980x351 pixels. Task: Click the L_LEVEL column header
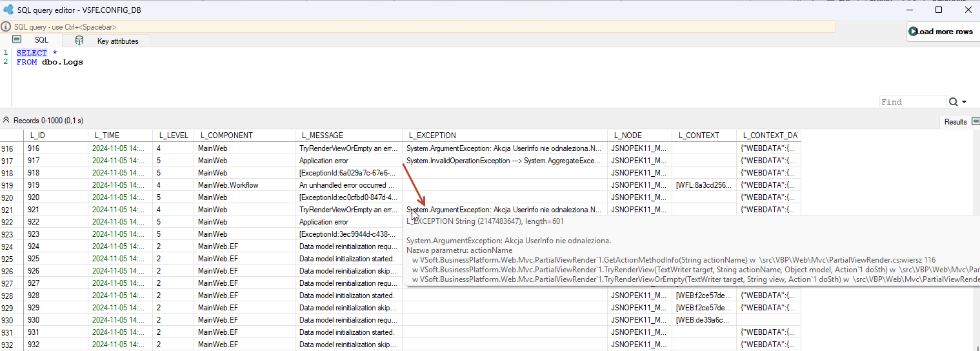coord(173,135)
